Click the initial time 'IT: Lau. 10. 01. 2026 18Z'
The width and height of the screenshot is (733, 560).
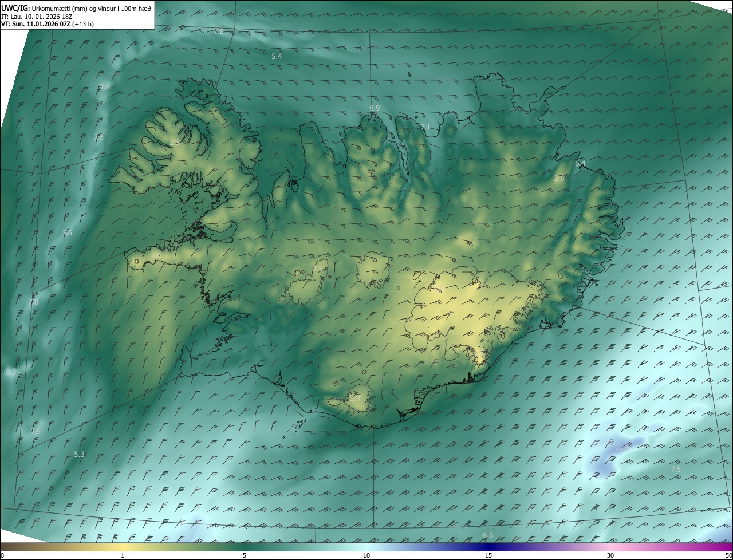coord(37,16)
